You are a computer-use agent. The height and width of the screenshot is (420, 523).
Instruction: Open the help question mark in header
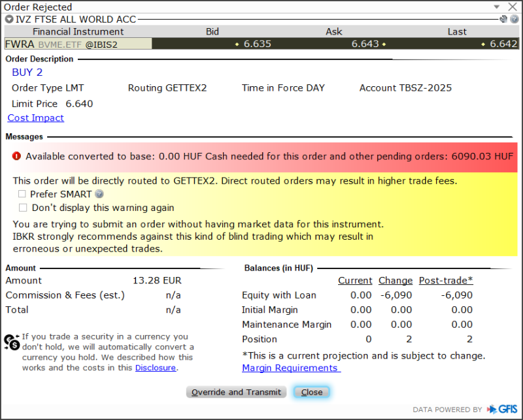(515, 20)
